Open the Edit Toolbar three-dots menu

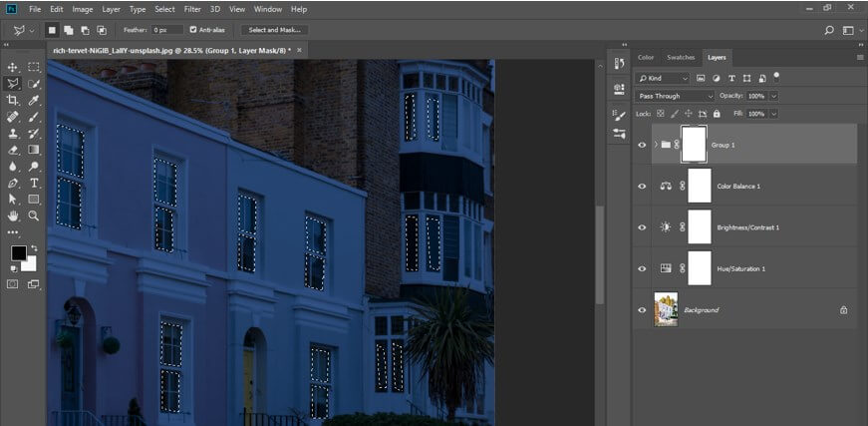pos(12,232)
